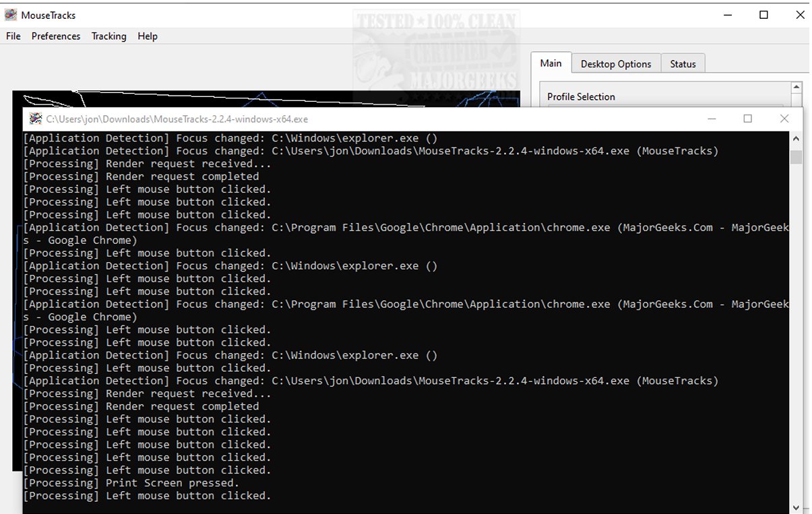Image resolution: width=812 pixels, height=514 pixels.
Task: Open the Preferences menu
Action: pos(56,36)
